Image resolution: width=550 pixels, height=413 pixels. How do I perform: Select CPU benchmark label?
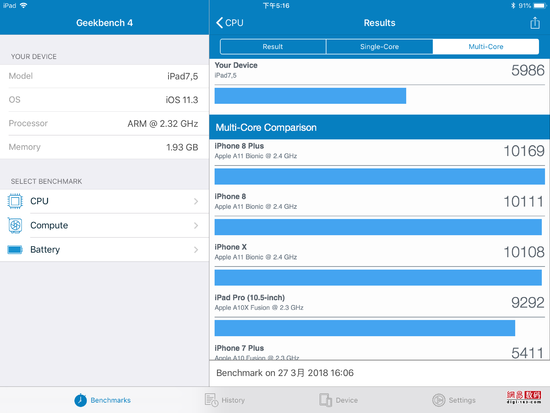[39, 201]
